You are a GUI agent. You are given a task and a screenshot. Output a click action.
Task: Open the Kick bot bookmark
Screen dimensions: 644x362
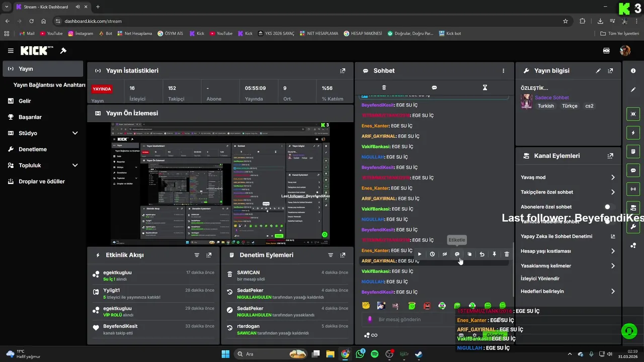pos(450,34)
